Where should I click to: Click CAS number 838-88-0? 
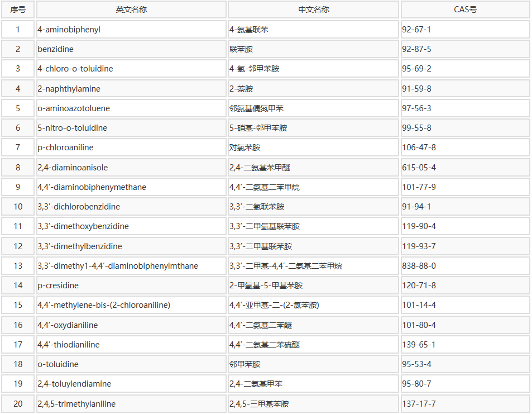tap(419, 266)
